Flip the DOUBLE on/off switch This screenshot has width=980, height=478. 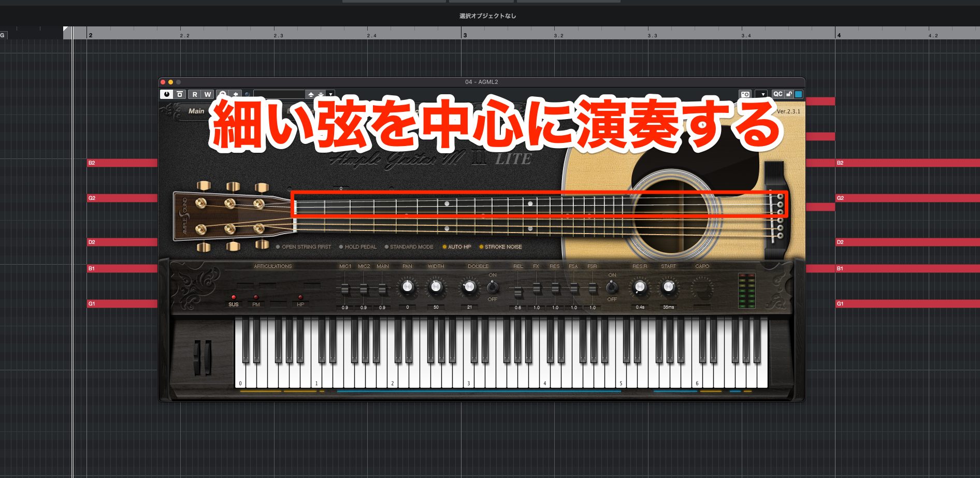point(493,287)
